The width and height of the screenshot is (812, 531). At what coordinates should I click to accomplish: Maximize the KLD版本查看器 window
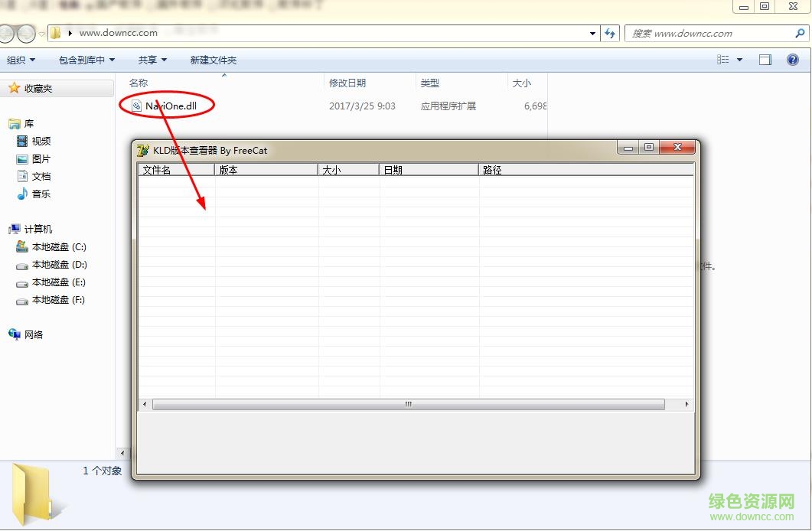pos(649,148)
